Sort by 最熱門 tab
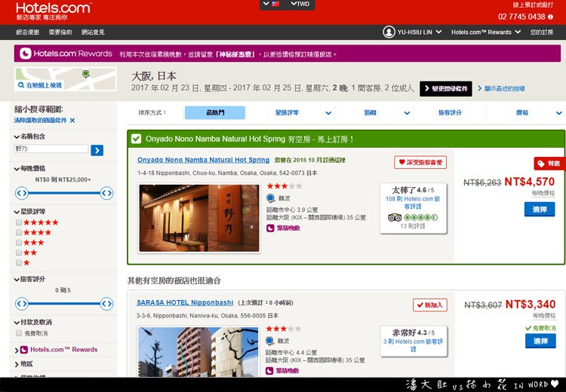Image resolution: width=566 pixels, height=392 pixels. click(x=215, y=112)
